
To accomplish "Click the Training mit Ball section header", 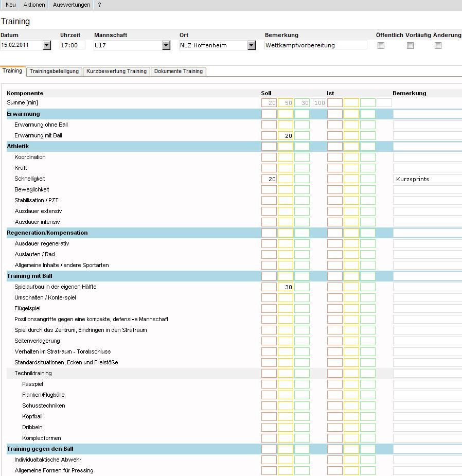I will coord(29,276).
